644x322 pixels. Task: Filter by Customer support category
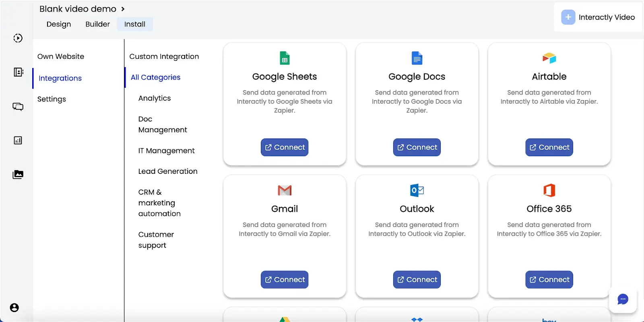[156, 240]
